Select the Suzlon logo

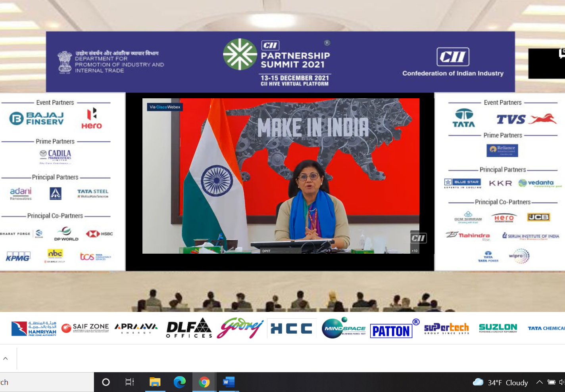498,328
